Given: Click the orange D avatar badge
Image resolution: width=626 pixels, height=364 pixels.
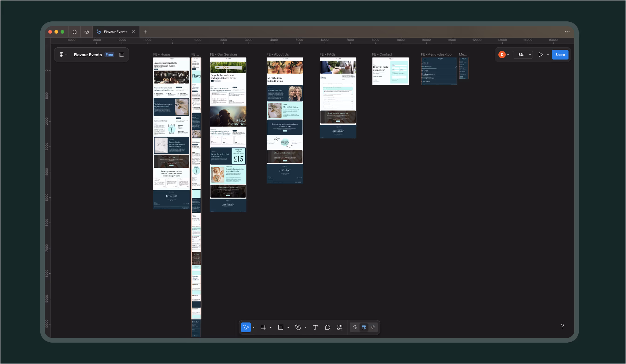Looking at the screenshot, I should tap(502, 54).
